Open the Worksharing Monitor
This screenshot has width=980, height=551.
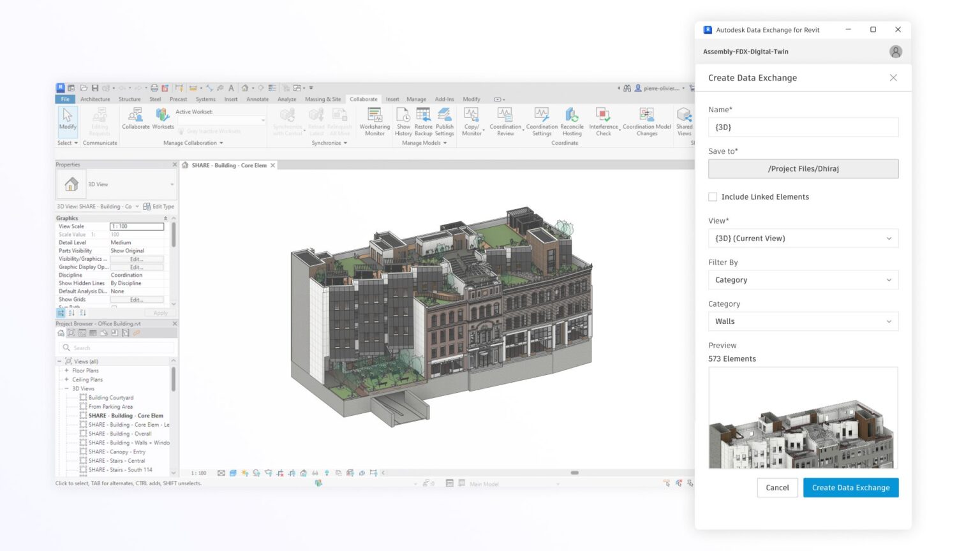[375, 121]
